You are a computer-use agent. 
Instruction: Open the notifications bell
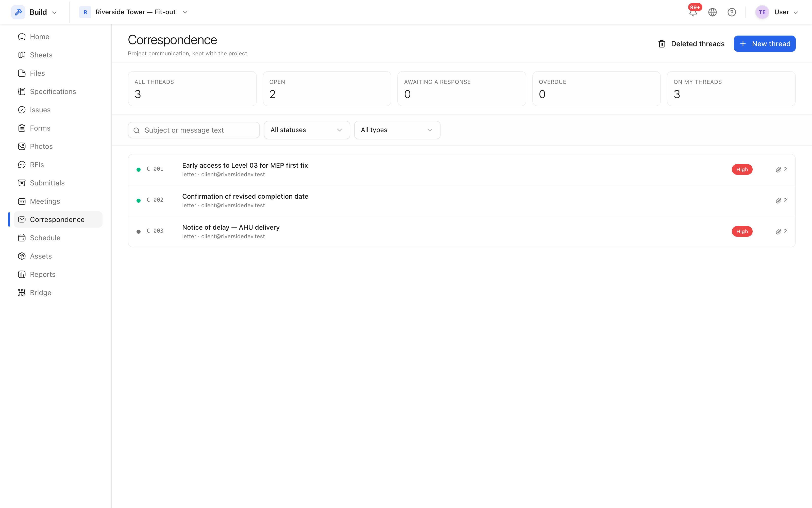[x=693, y=12]
